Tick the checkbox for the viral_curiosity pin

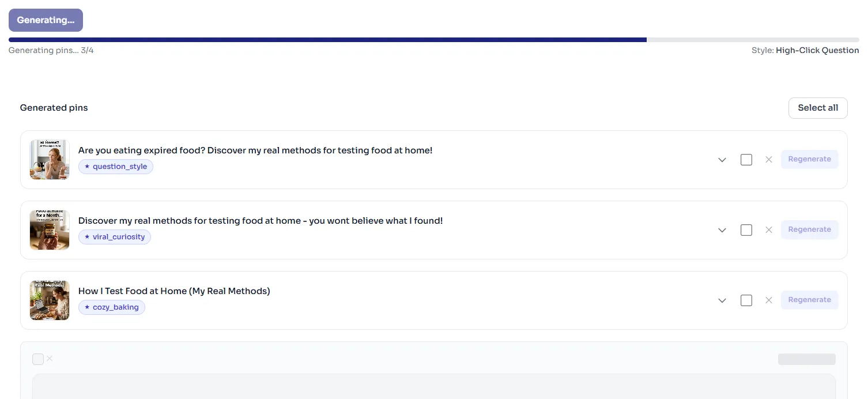tap(746, 230)
